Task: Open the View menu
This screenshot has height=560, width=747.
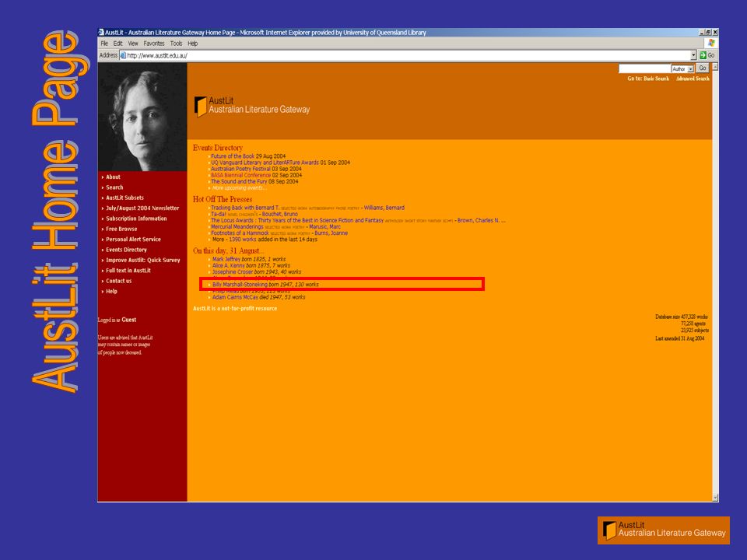Action: point(133,44)
